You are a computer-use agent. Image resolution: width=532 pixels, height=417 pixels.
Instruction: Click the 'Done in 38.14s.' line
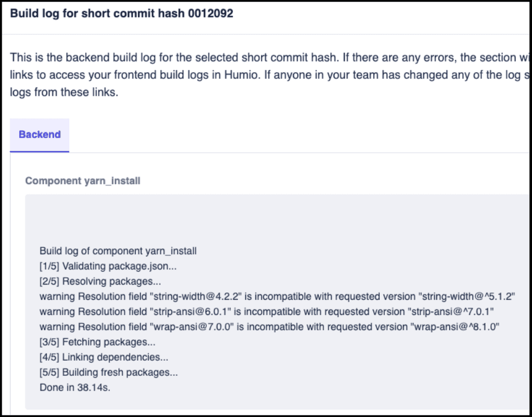click(x=75, y=388)
